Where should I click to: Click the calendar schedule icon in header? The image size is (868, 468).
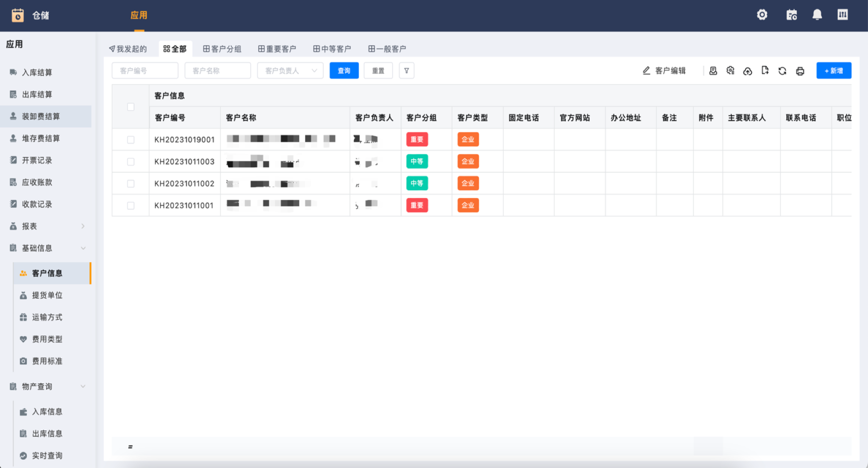point(792,15)
